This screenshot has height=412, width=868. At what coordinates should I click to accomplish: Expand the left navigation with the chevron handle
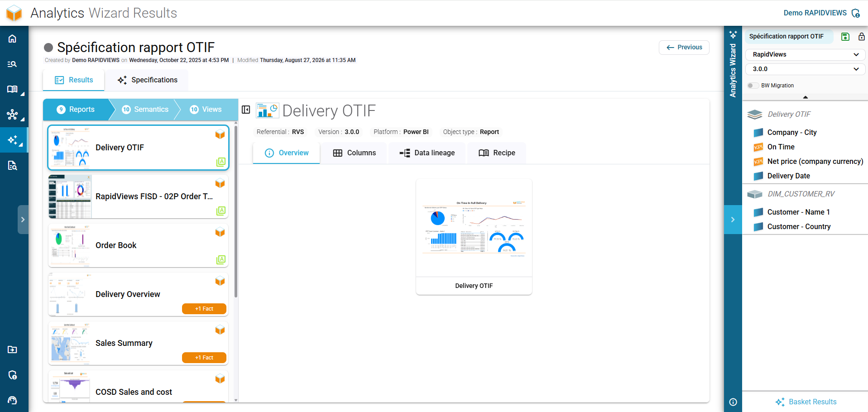[x=23, y=220]
